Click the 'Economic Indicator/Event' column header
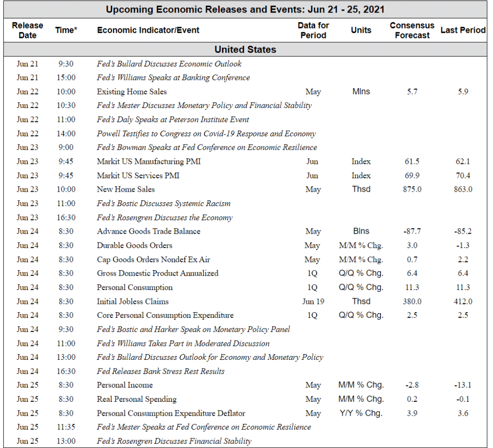This screenshot has width=493, height=448. tap(148, 30)
